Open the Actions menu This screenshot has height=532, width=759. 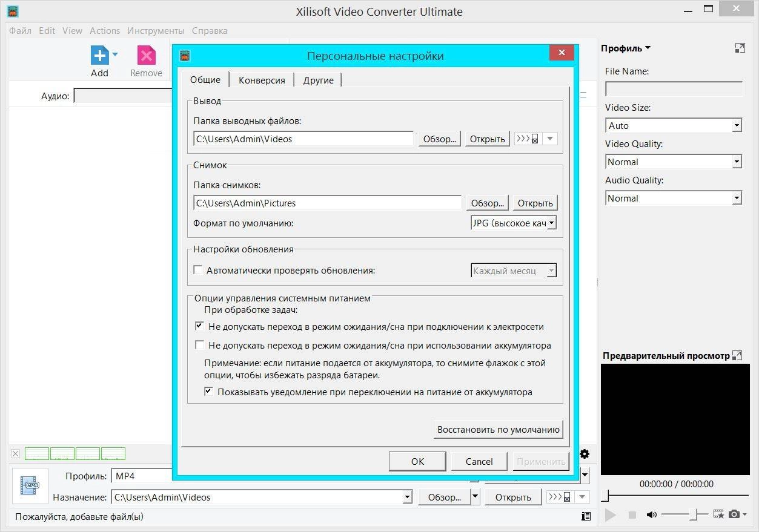point(105,30)
